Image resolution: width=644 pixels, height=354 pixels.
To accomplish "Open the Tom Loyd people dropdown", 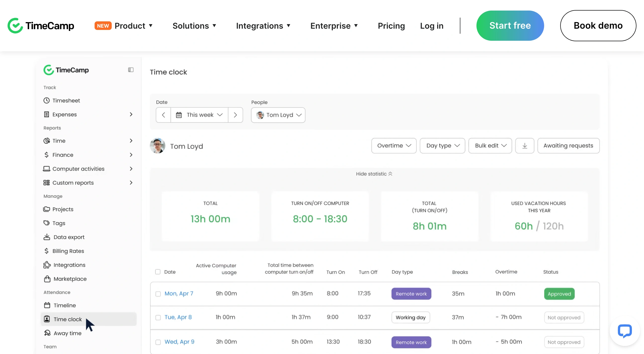I will pyautogui.click(x=278, y=115).
